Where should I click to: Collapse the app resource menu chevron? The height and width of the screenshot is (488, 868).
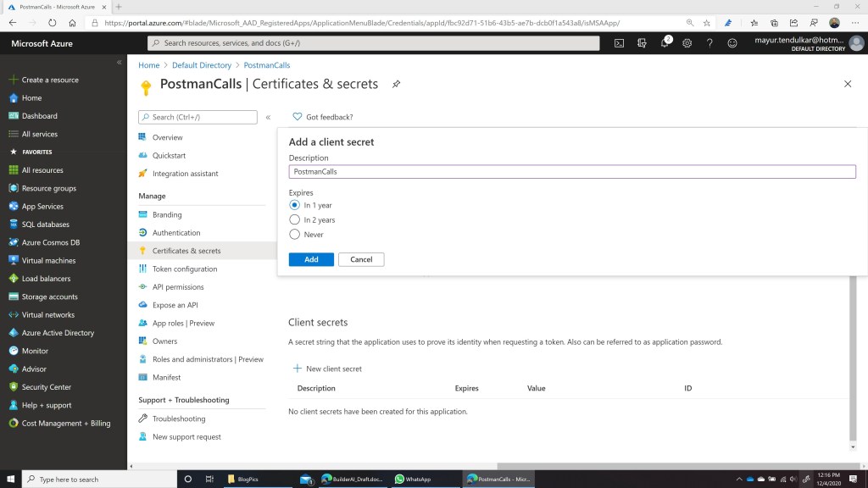click(x=268, y=118)
